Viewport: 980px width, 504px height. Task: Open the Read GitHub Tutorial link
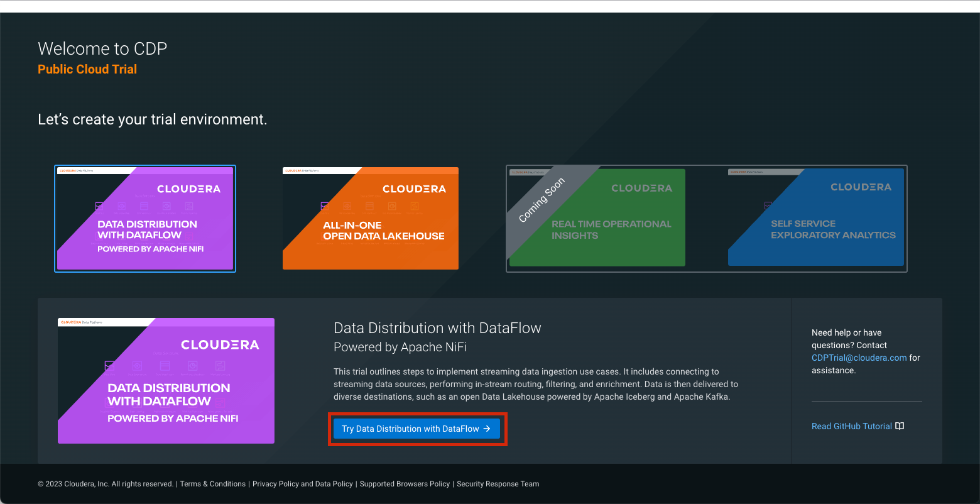pos(852,426)
